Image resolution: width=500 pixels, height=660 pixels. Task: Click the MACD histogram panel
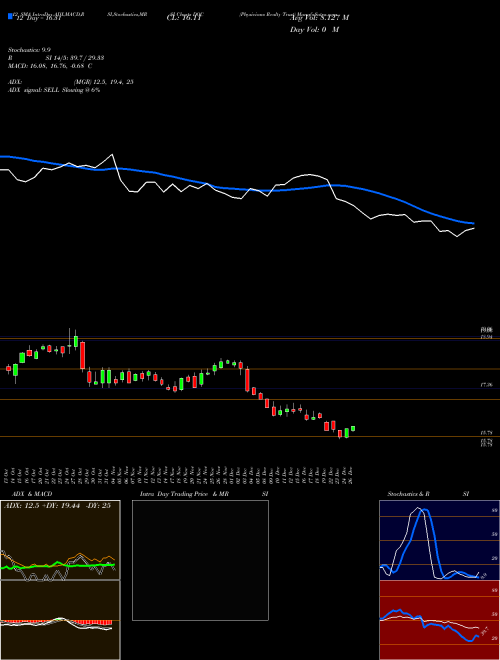pyautogui.click(x=60, y=620)
